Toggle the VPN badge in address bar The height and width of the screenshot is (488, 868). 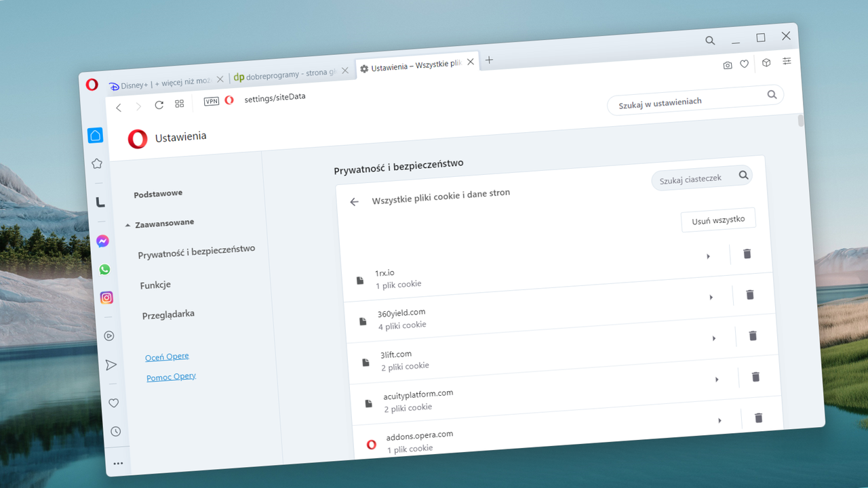pos(212,102)
